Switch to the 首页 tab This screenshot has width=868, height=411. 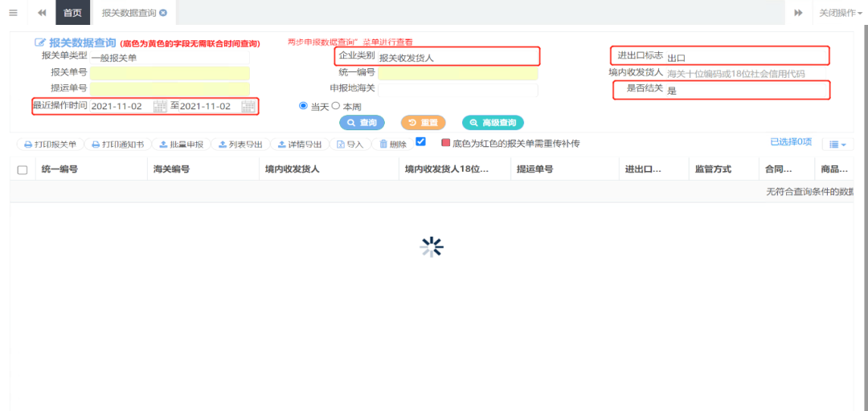coord(72,13)
